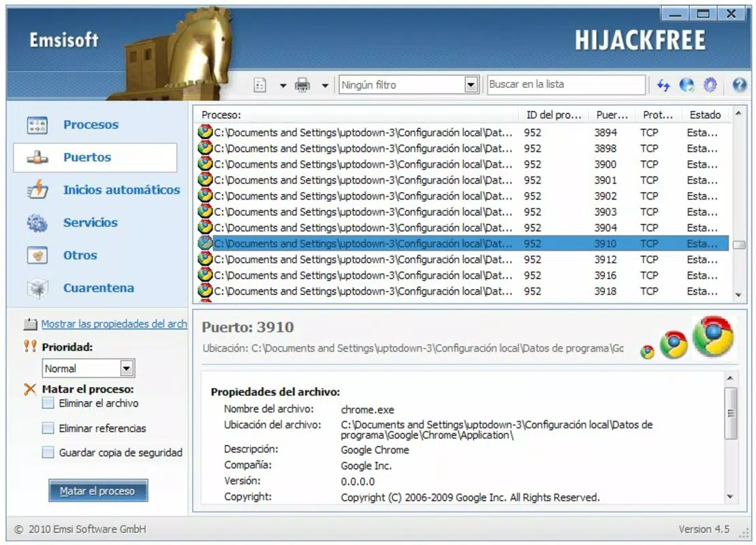Click the Version 4.5 status text
Viewport: 756px width, 545px height.
704,529
